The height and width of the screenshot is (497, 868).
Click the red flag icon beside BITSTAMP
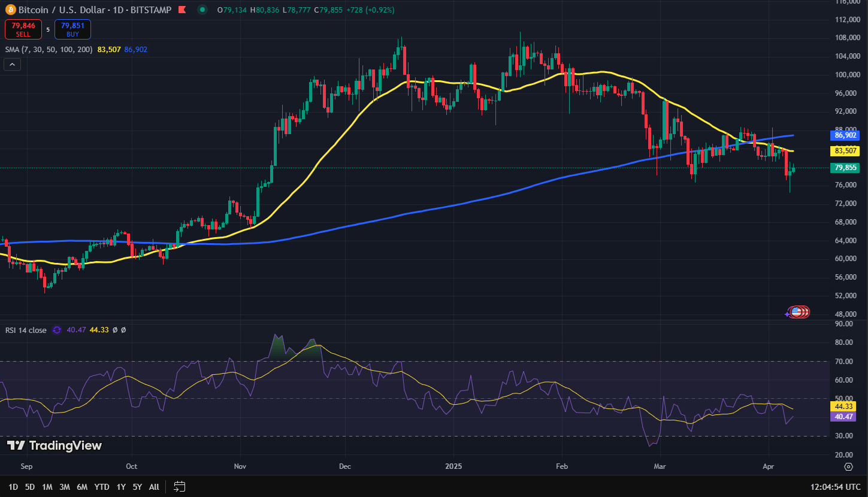tap(182, 10)
